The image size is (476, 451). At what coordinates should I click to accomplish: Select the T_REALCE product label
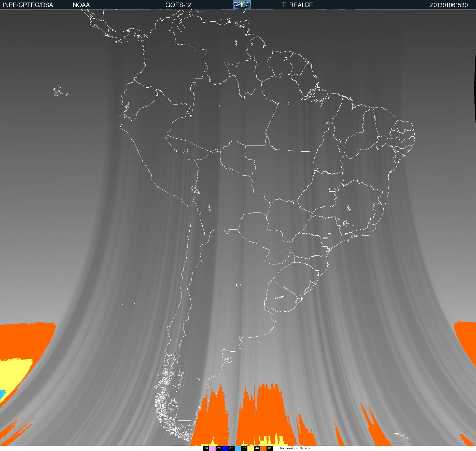coord(297,5)
